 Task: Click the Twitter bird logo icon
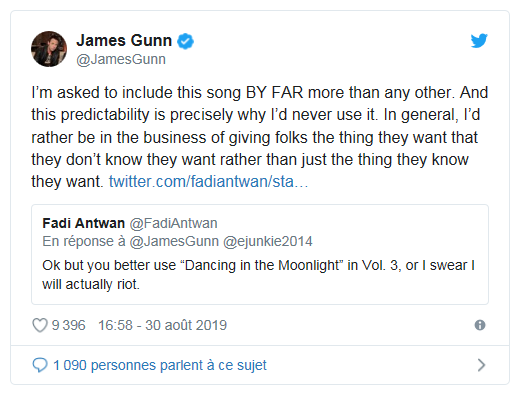(479, 41)
